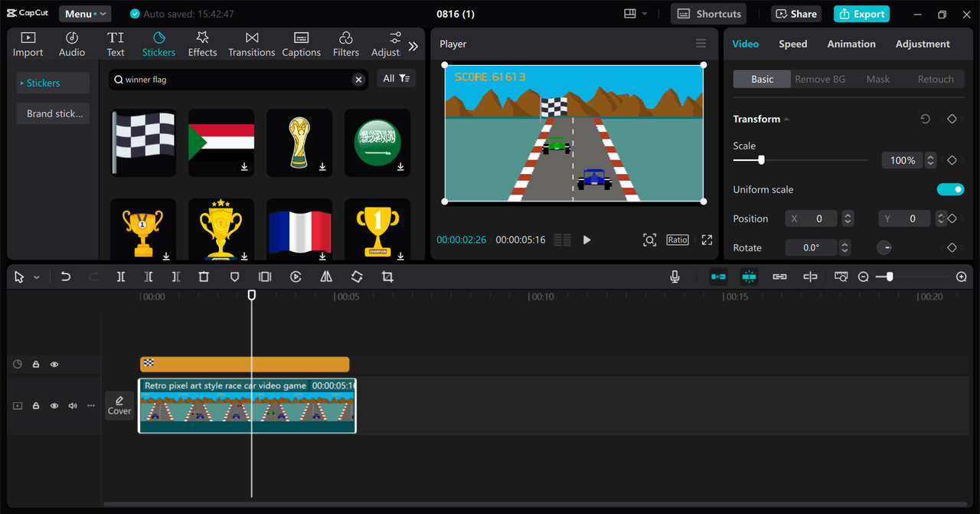
Task: Open the Animation tab
Action: coord(851,44)
